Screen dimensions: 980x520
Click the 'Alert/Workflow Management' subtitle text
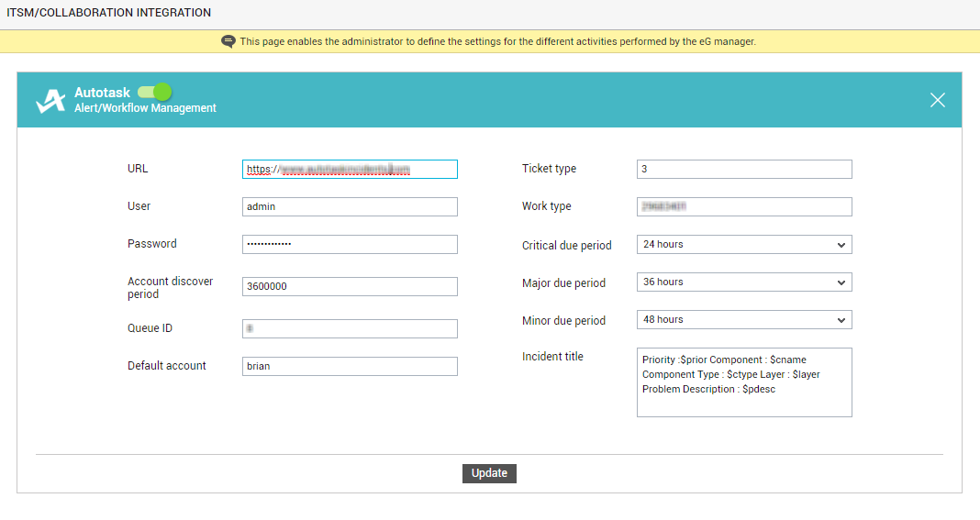pyautogui.click(x=145, y=108)
